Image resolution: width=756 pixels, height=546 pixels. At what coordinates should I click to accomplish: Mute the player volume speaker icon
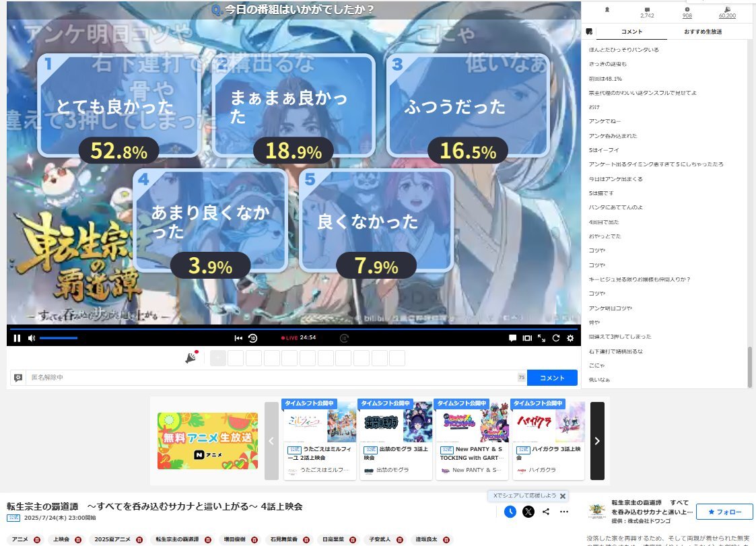[x=32, y=338]
